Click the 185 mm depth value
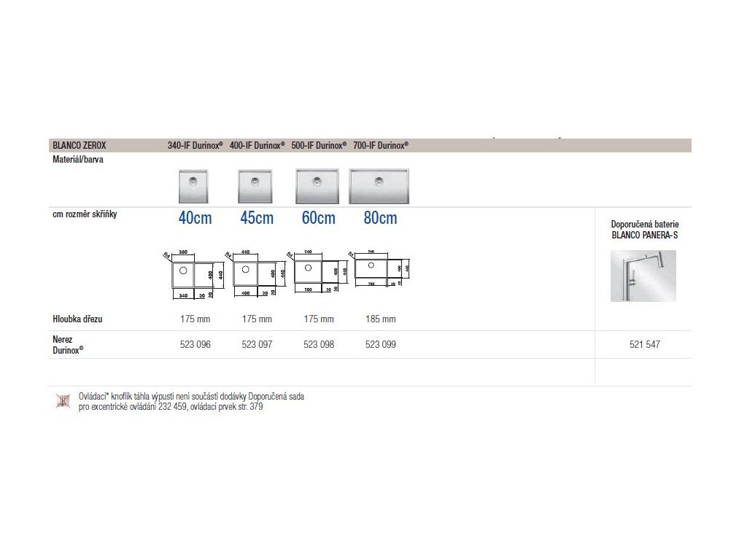Viewport: 747px width, 560px height. [381, 319]
